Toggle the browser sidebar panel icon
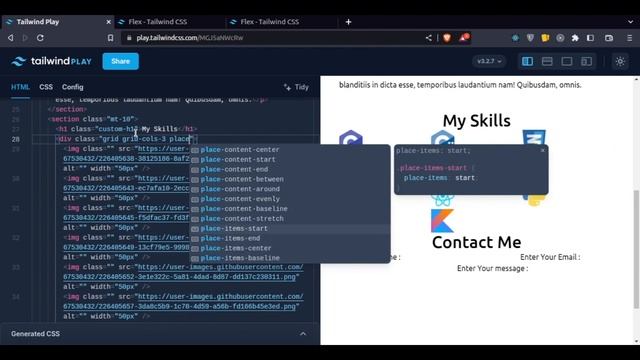 [590, 38]
